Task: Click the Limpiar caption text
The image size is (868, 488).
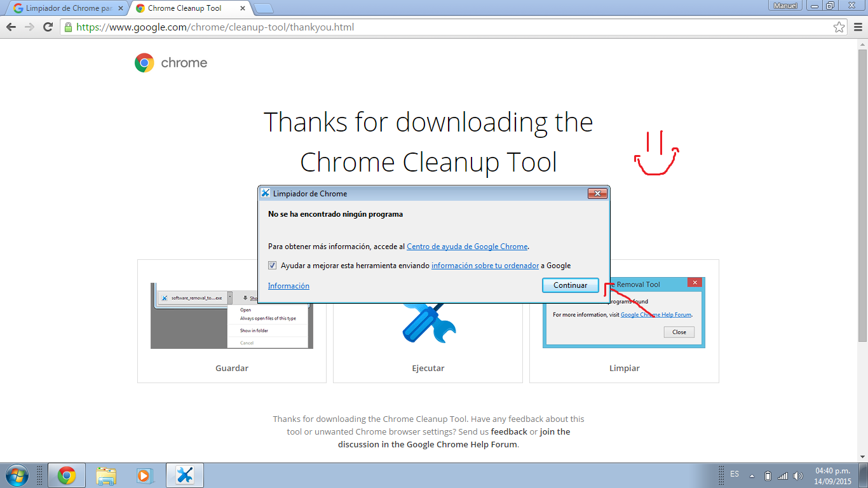Action: click(x=625, y=369)
